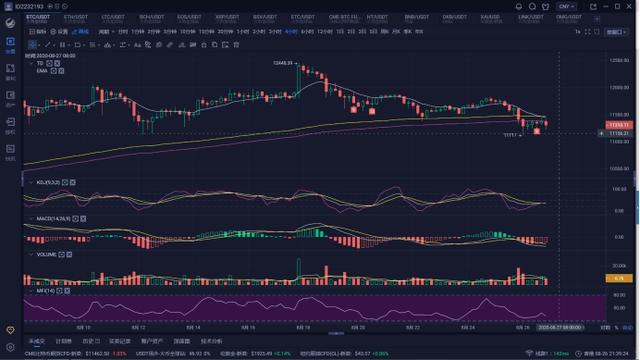The width and height of the screenshot is (640, 360).
Task: Collapse the MACD indicator panel chevron
Action: point(31,219)
